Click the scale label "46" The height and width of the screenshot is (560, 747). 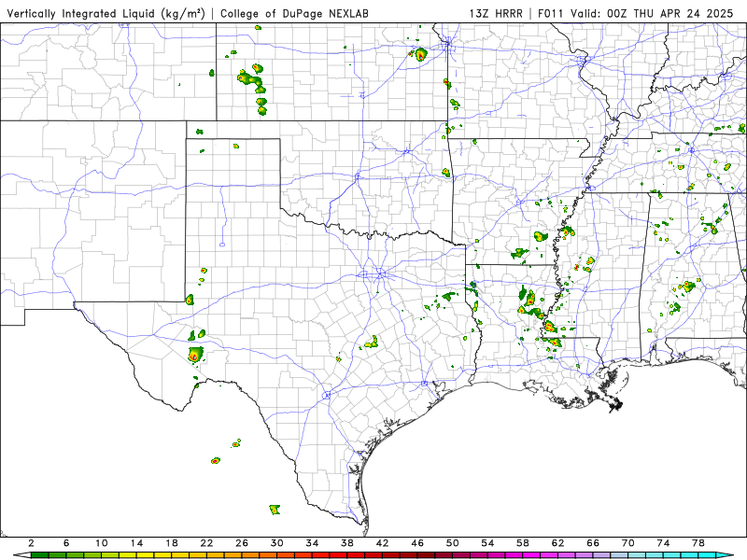(417, 543)
